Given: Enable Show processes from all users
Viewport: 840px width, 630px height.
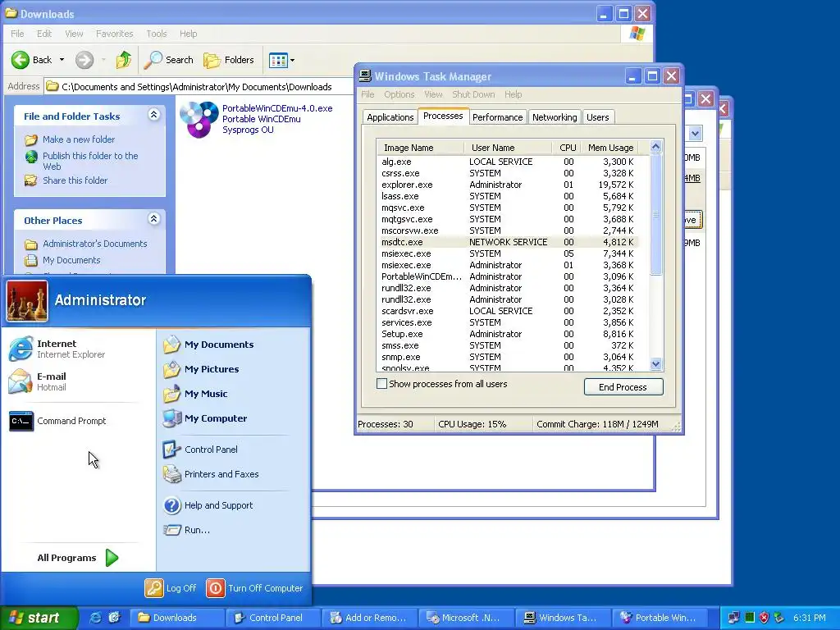Looking at the screenshot, I should 382,384.
